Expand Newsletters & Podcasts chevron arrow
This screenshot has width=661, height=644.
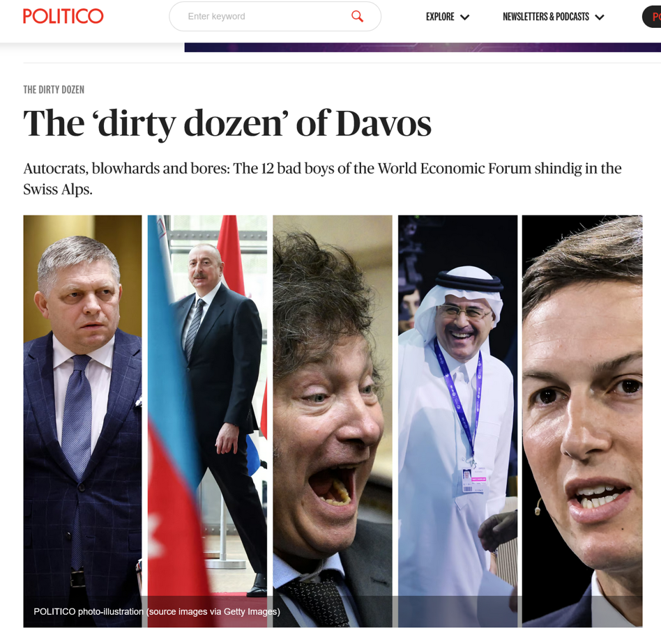(600, 17)
